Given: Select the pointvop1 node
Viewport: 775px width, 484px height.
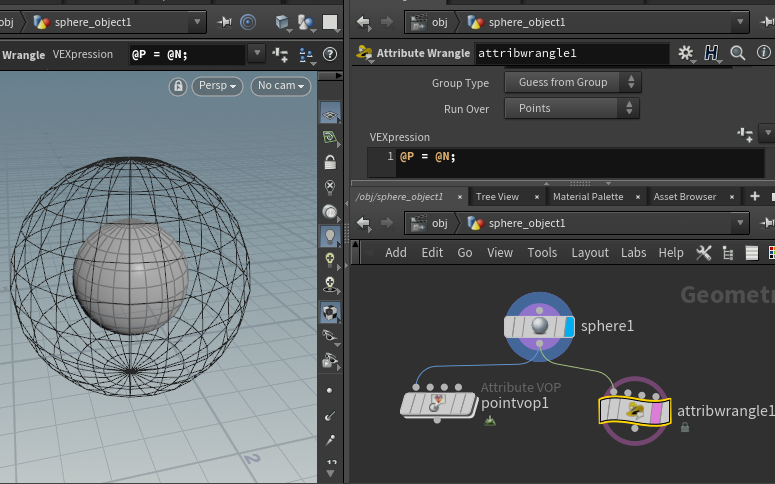Looking at the screenshot, I should [x=438, y=404].
